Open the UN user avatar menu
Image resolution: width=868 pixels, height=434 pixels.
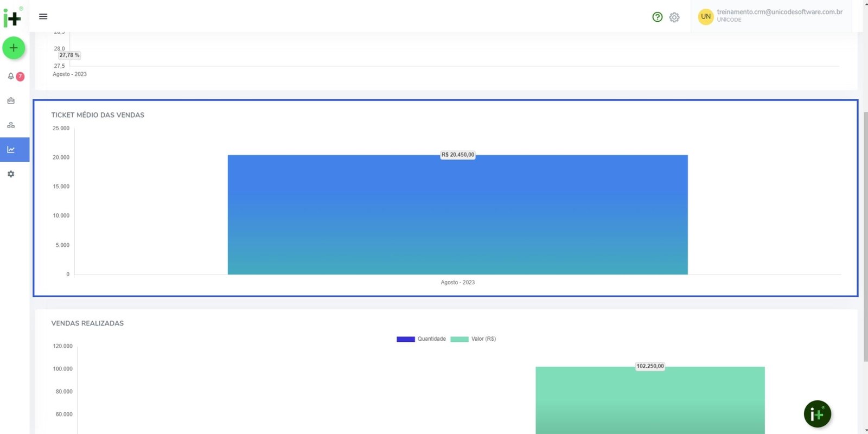click(705, 17)
